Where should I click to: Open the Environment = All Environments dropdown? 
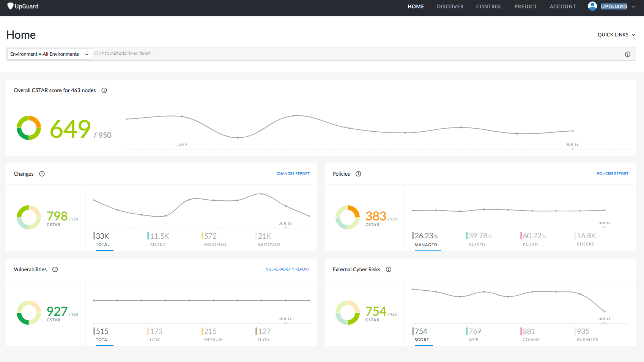[49, 54]
